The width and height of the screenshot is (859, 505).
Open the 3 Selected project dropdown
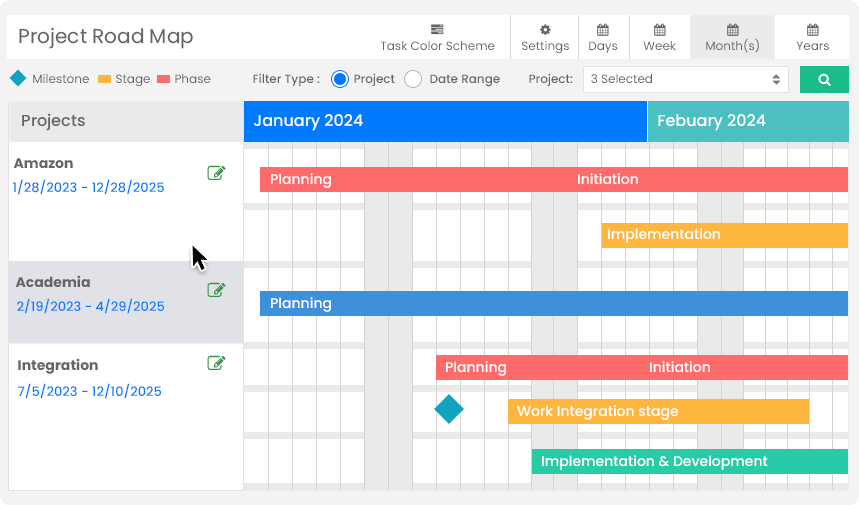tap(685, 79)
